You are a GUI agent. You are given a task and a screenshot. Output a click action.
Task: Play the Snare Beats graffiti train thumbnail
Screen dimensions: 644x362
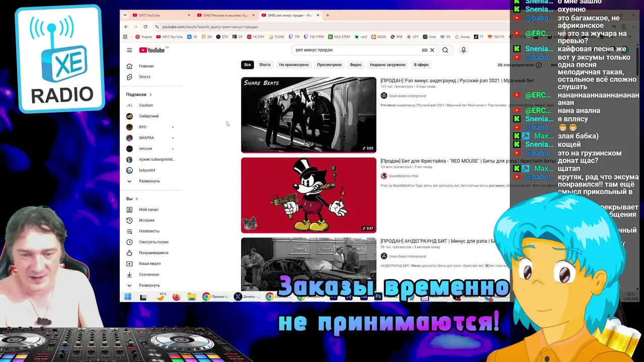click(308, 115)
